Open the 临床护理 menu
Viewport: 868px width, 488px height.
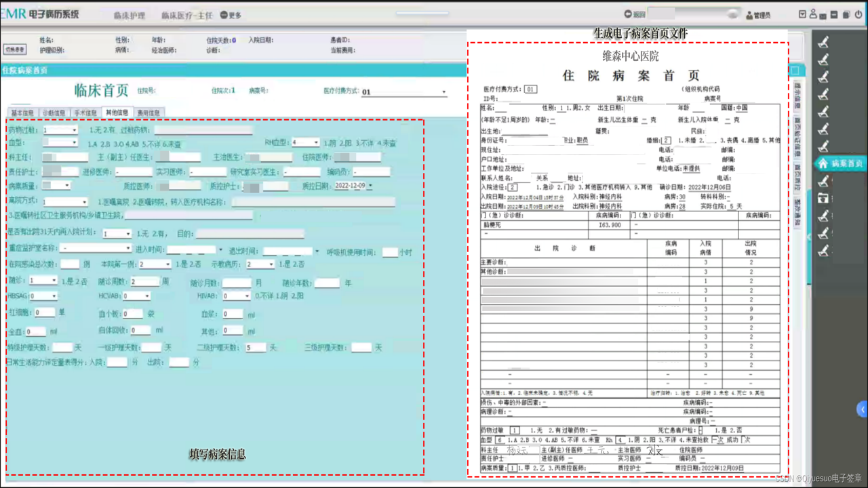(x=130, y=15)
